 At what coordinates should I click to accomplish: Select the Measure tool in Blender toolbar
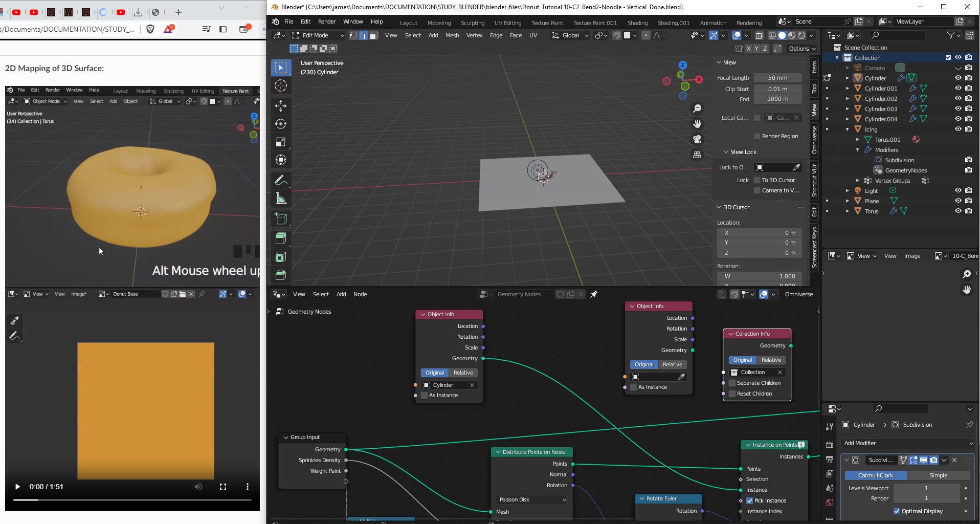click(281, 199)
